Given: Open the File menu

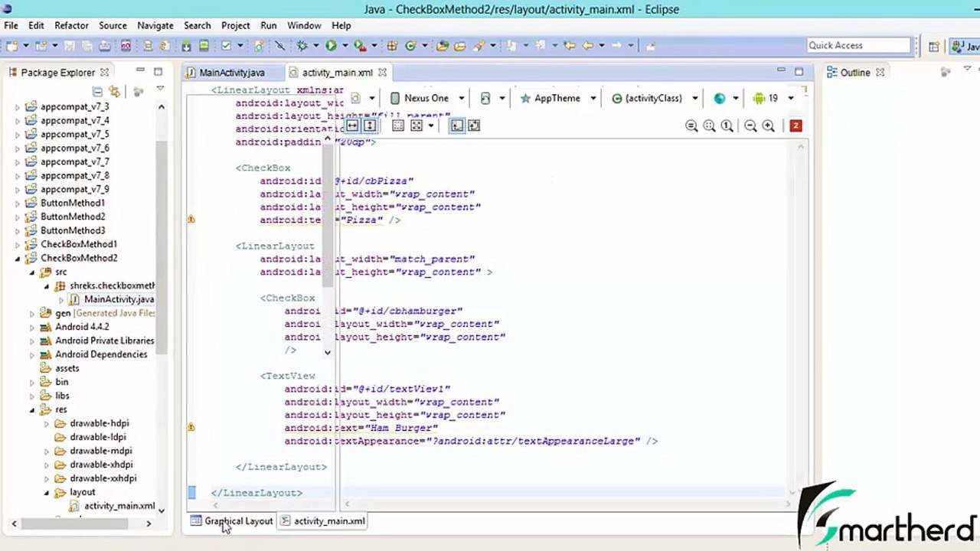Looking at the screenshot, I should [11, 25].
